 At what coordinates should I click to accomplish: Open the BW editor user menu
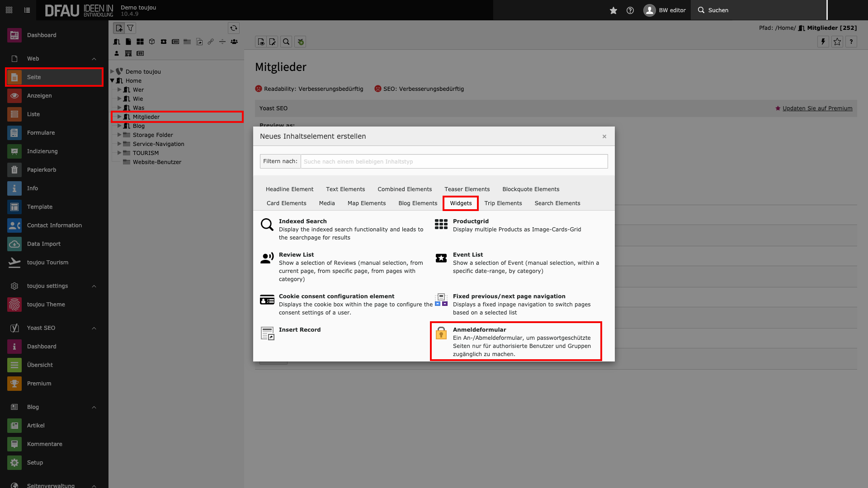coord(665,10)
